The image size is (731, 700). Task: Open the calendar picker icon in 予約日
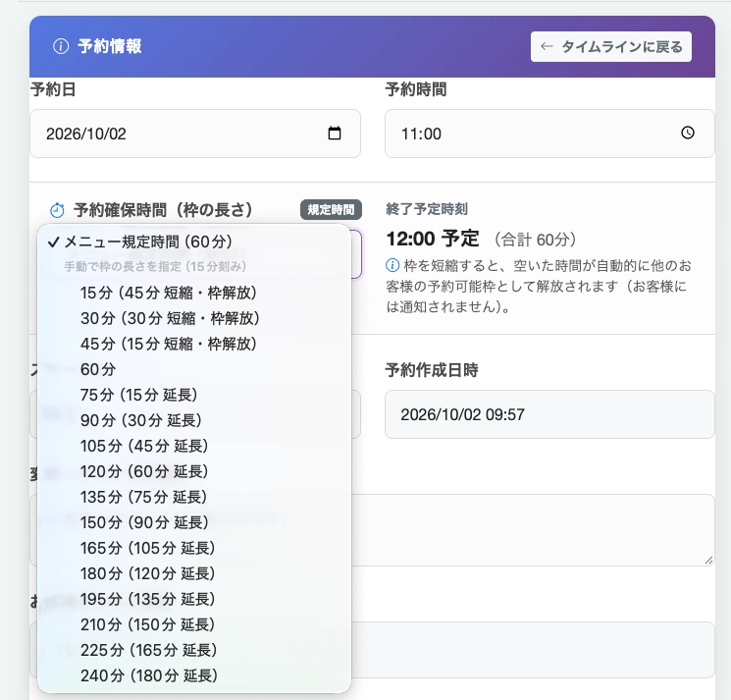(335, 134)
